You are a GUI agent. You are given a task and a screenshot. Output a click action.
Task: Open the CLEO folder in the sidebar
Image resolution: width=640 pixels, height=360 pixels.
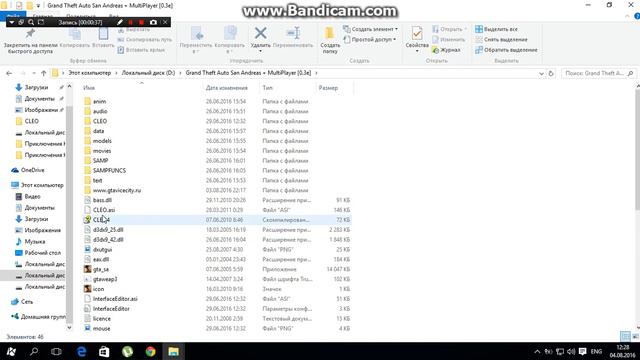click(x=31, y=121)
